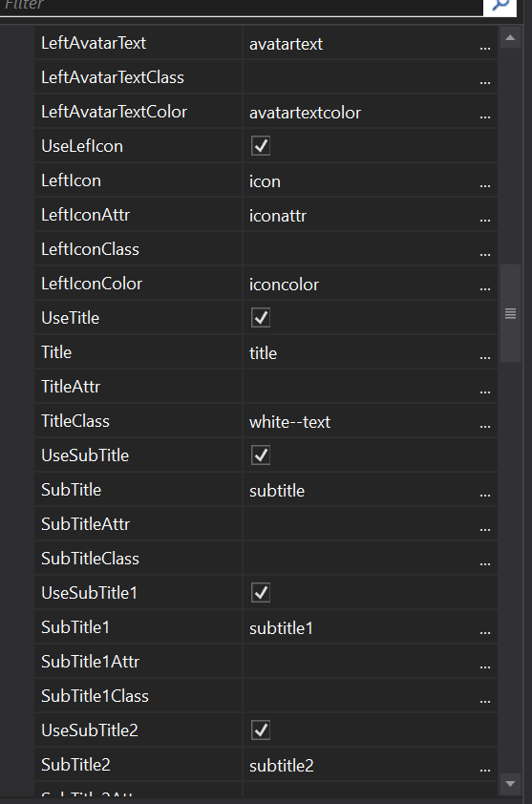Click inside the Filter search box
The width and height of the screenshot is (532, 804).
click(x=241, y=6)
